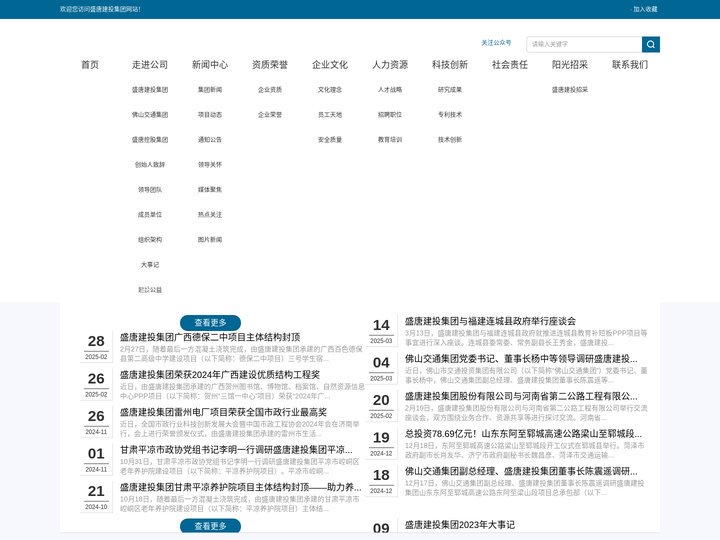Click 查看更多 button below the 甘肃平凉养护院 article
The height and width of the screenshot is (540, 720).
coord(210,526)
